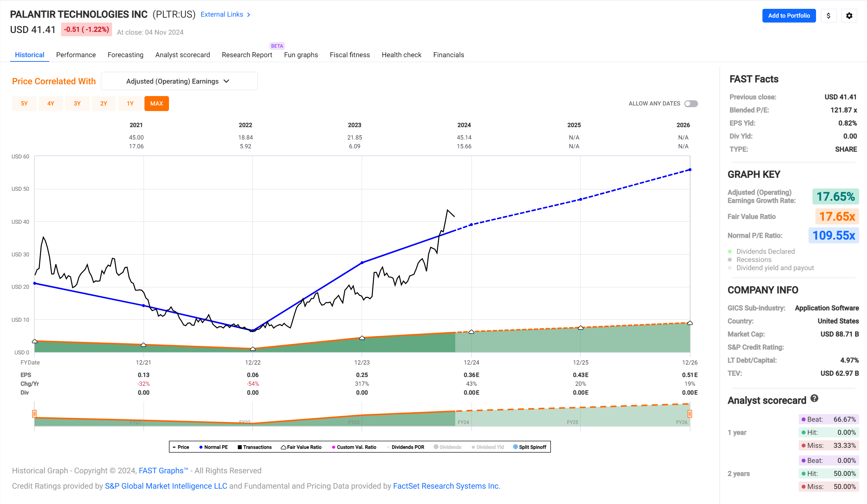
Task: Click the Dividends Declared key item
Action: tap(761, 251)
